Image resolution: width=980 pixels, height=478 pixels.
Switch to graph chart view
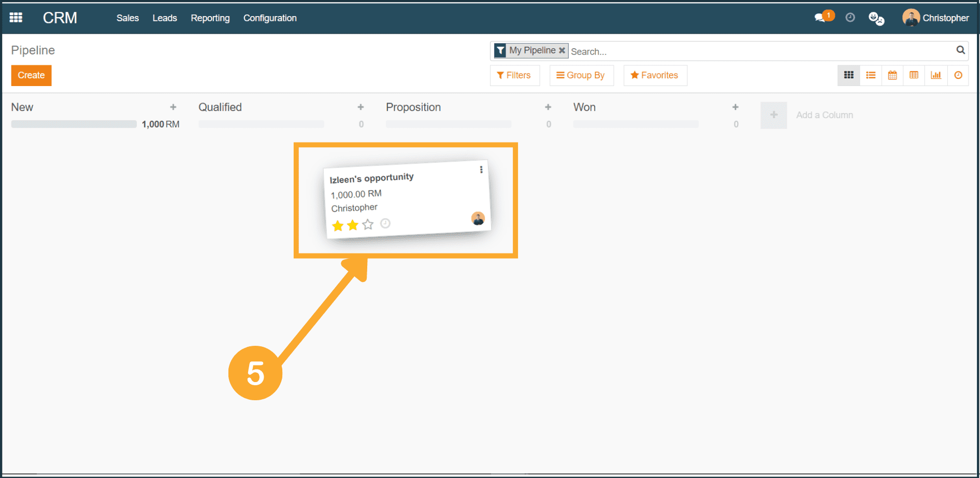936,76
